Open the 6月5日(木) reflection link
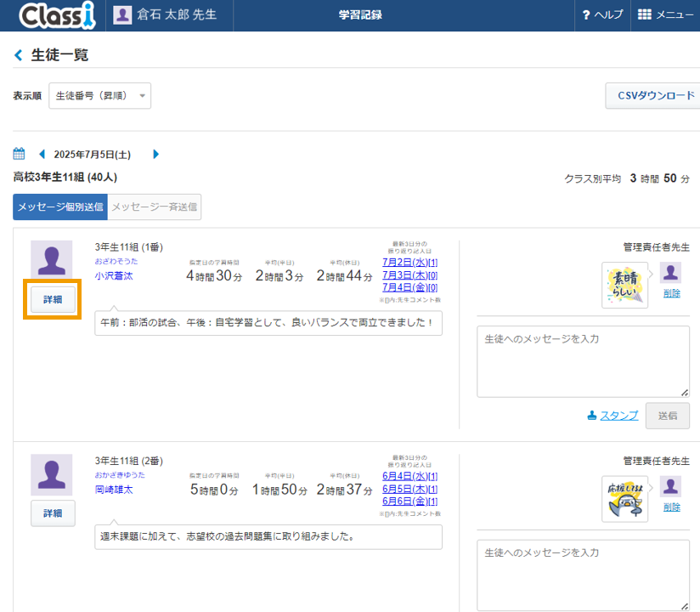 [409, 489]
